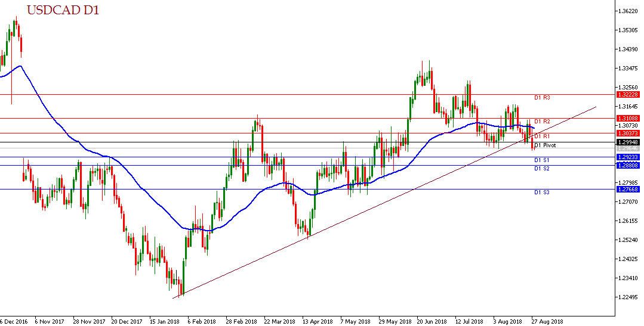644x326 pixels.
Task: Click the D1 Pivot label
Action: click(544, 145)
